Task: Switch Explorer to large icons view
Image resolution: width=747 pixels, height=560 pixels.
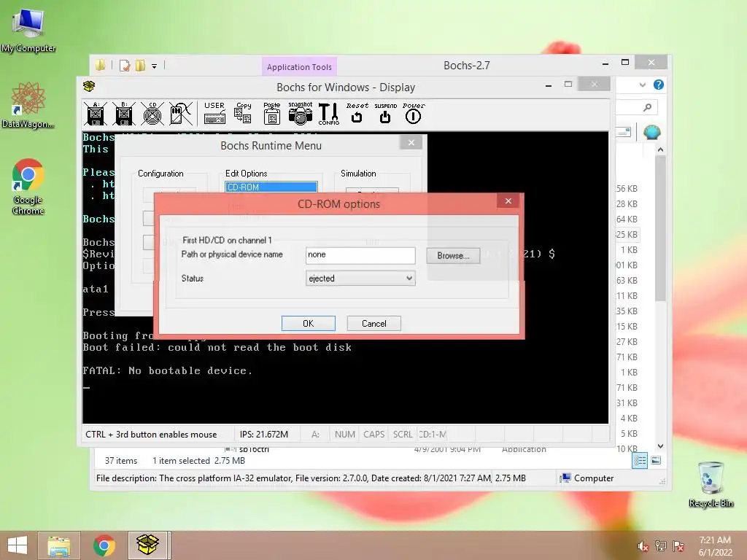Action: (x=656, y=461)
